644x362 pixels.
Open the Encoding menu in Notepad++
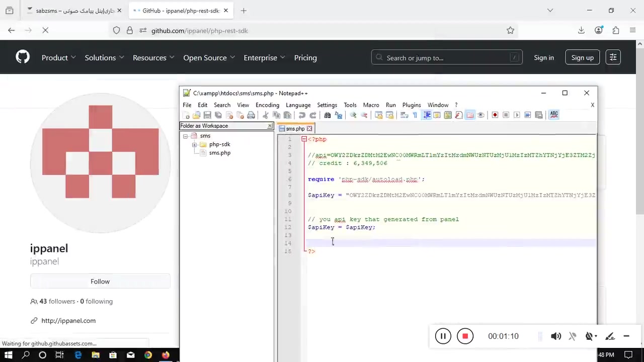[x=267, y=105]
